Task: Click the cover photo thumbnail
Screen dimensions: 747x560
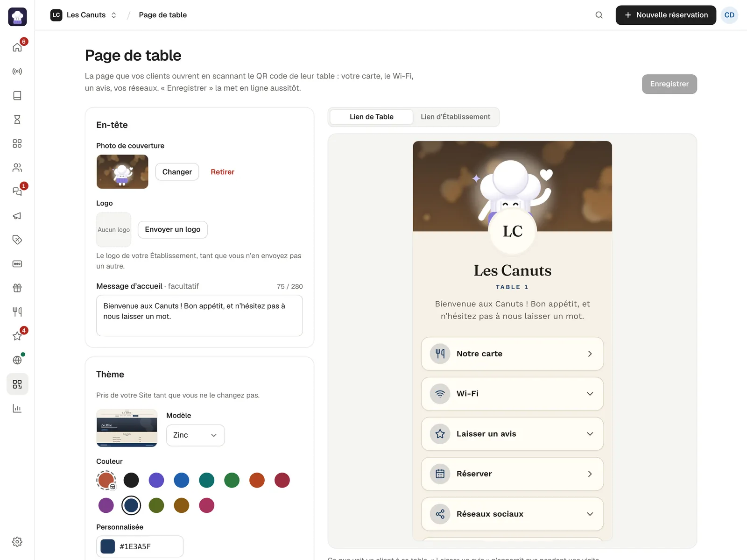Action: coord(122,172)
